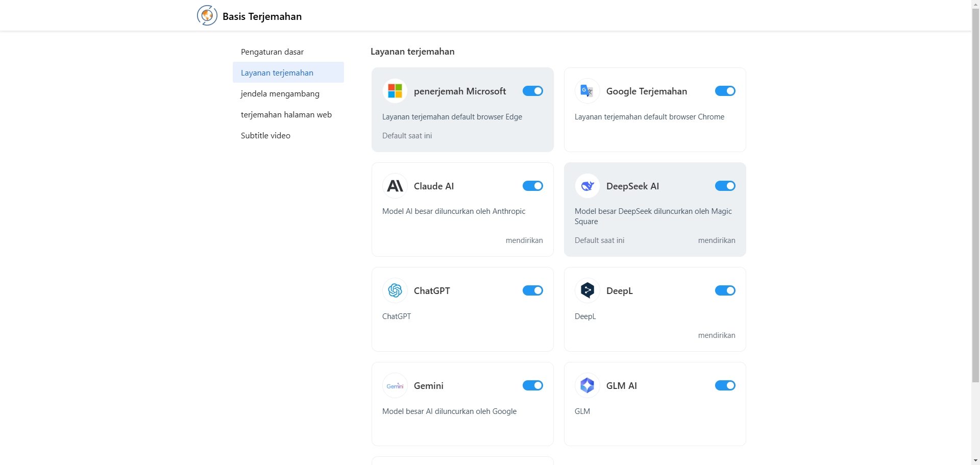Click the DeepL card title
The height and width of the screenshot is (465, 980).
point(620,291)
